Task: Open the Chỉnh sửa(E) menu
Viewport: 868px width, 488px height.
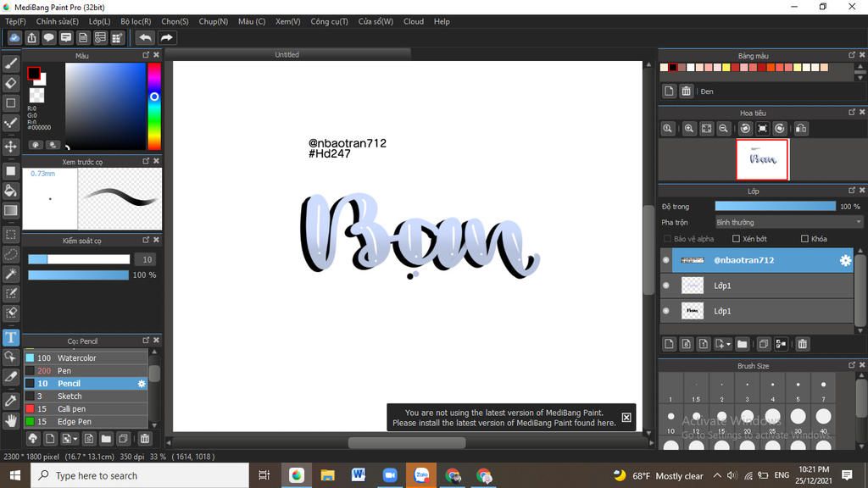Action: coord(58,21)
